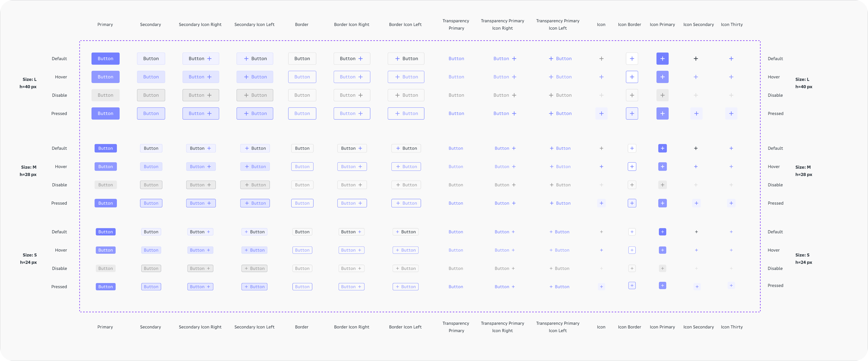Click the Size M Pressed Secondary Icon Left Button
868x361 pixels.
pyautogui.click(x=255, y=203)
